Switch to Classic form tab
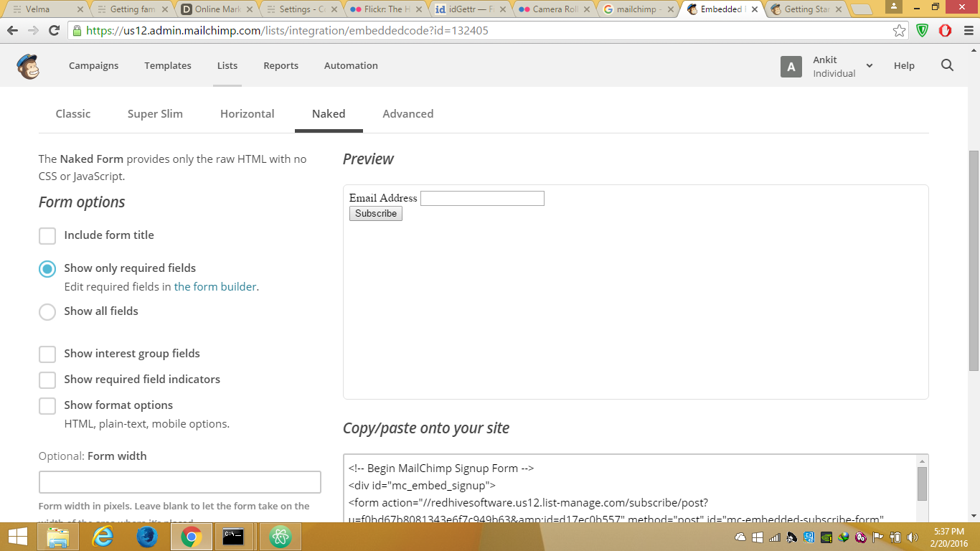The height and width of the screenshot is (551, 980). tap(73, 113)
